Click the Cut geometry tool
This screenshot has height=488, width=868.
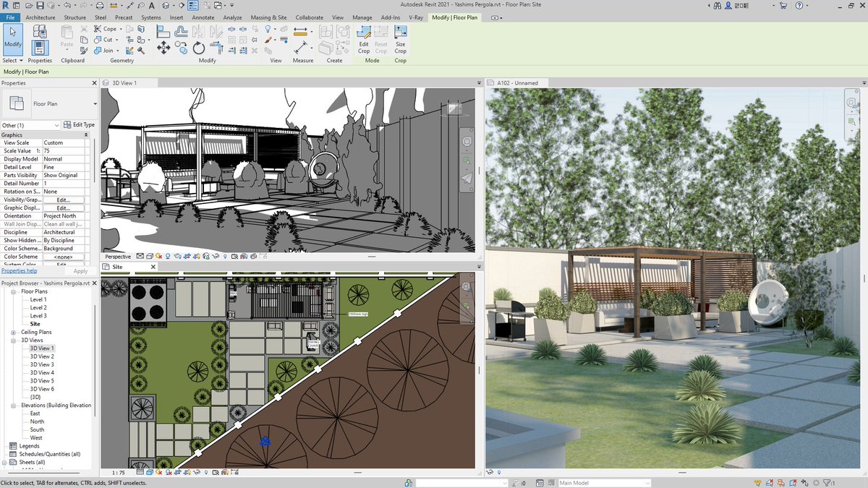105,40
